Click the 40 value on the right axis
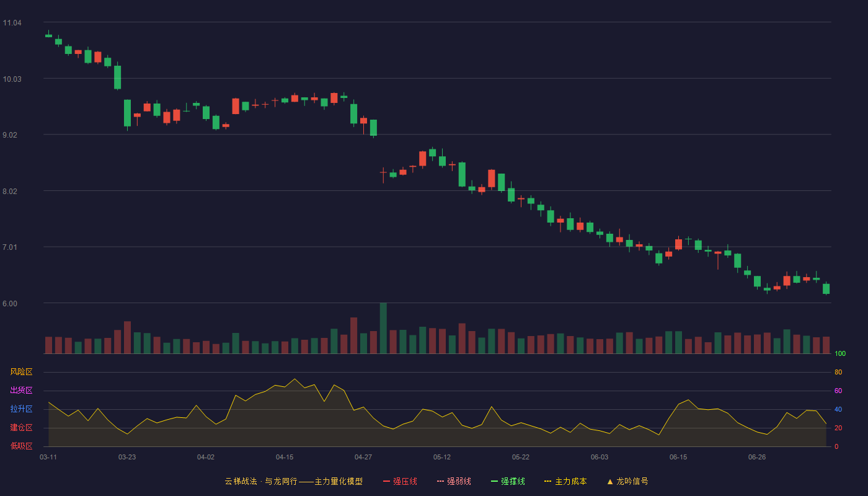The width and height of the screenshot is (868, 496). [838, 409]
